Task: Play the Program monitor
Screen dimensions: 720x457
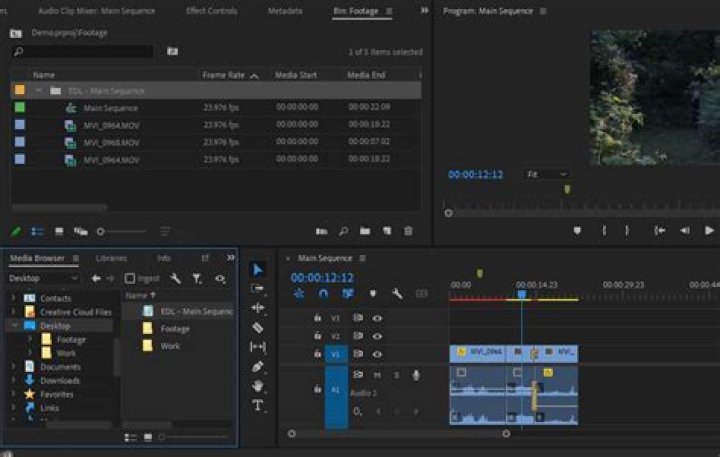Action: 709,231
